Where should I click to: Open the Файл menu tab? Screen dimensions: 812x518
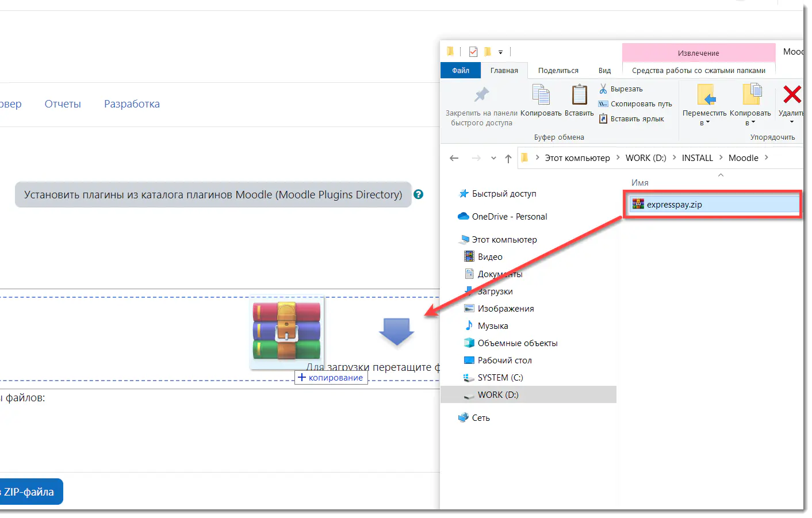tap(461, 71)
